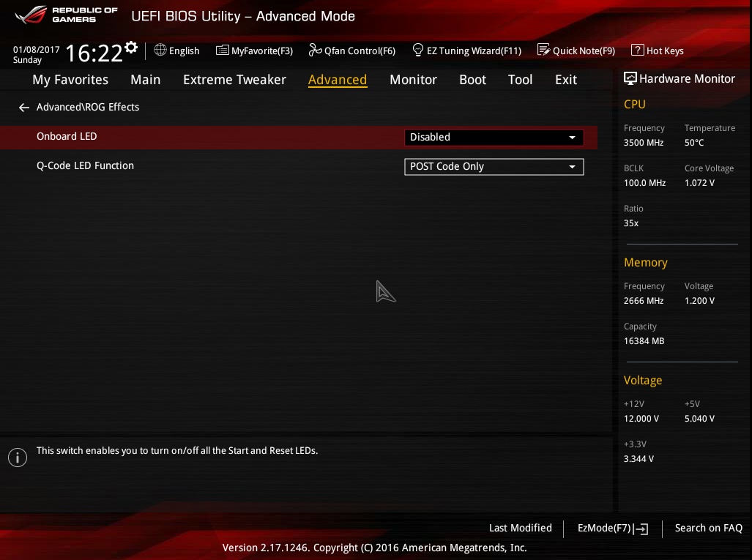Launch EZ Tuning Wizard(F11)

467,51
